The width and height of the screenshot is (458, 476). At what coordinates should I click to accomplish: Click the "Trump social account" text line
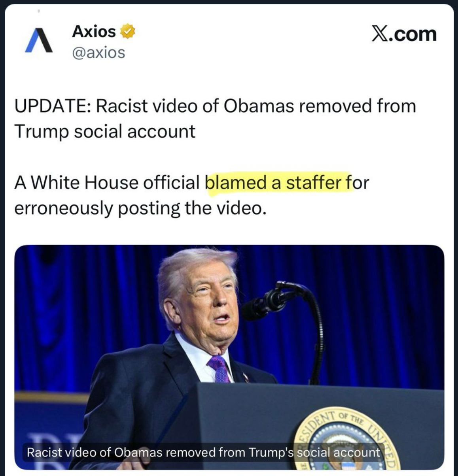click(105, 131)
